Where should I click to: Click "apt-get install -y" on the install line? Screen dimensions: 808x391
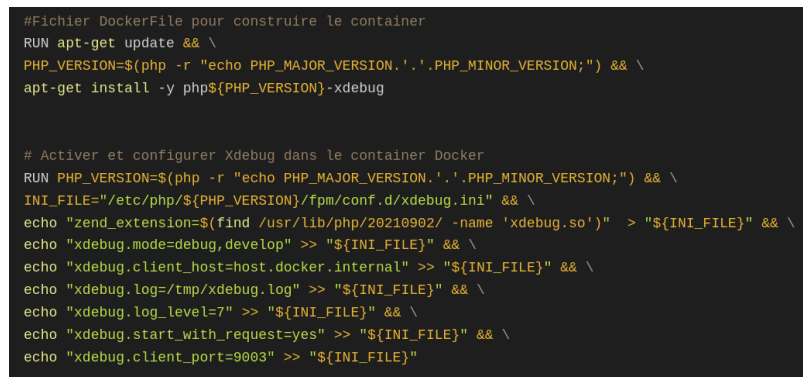[x=99, y=89]
